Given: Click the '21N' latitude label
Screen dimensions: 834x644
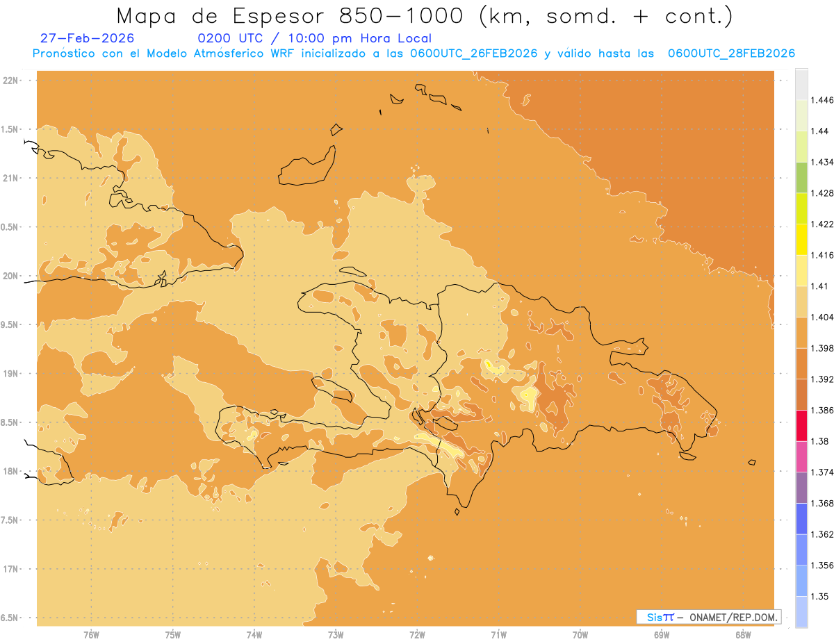Looking at the screenshot, I should [x=11, y=178].
